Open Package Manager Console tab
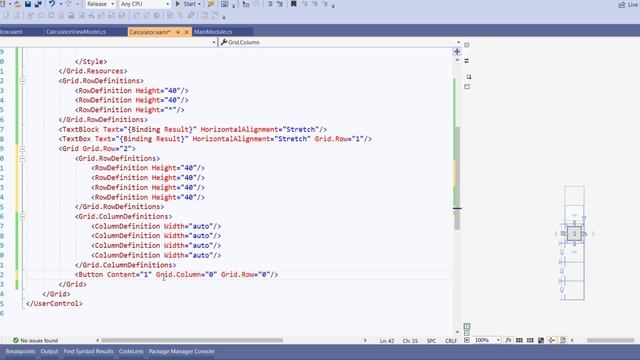Image resolution: width=640 pixels, height=360 pixels. (x=181, y=351)
